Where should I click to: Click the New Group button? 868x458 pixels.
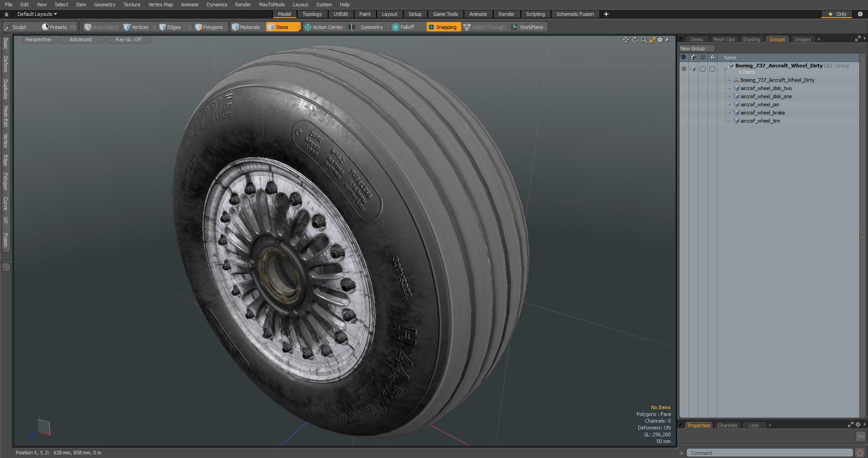[696, 48]
